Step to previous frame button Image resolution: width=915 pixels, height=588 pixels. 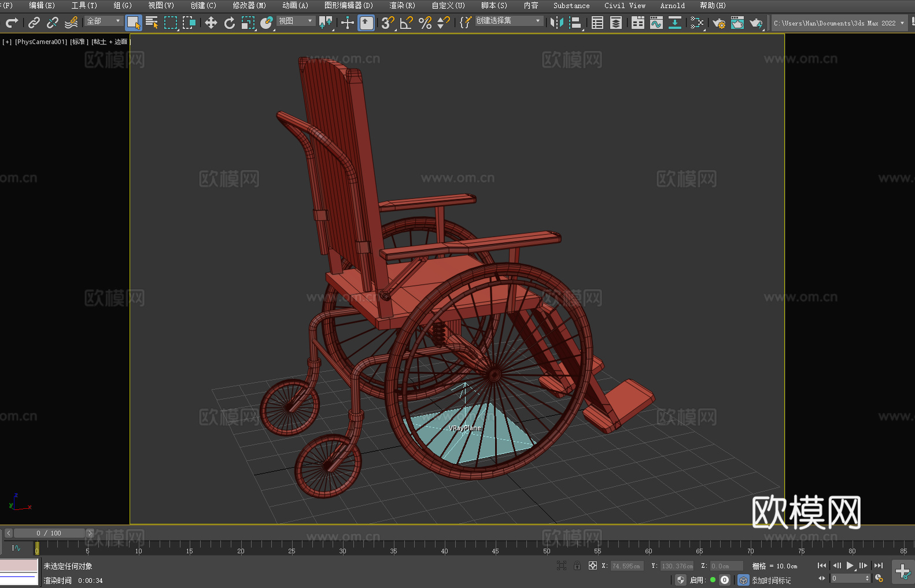pyautogui.click(x=836, y=565)
